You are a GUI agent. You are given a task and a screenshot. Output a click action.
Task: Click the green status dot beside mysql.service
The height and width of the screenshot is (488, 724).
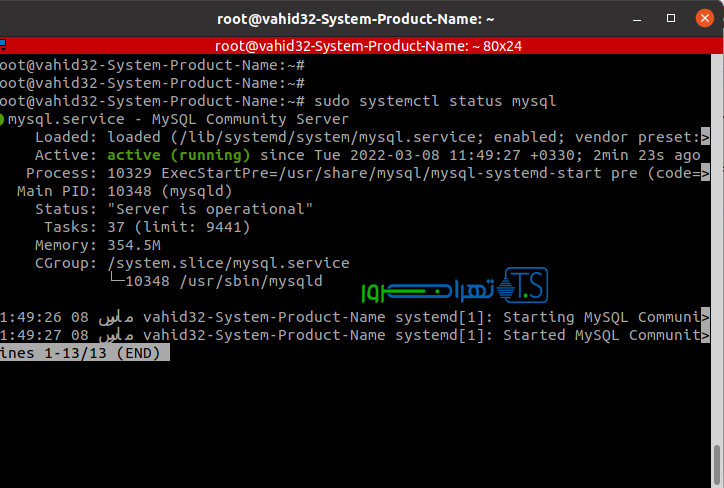(x=3, y=119)
